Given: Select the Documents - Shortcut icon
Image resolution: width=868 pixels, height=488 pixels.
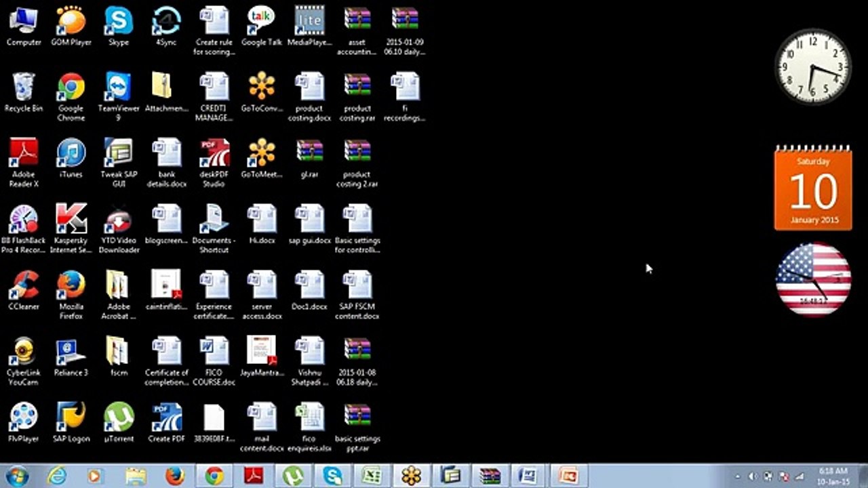Looking at the screenshot, I should [x=214, y=229].
